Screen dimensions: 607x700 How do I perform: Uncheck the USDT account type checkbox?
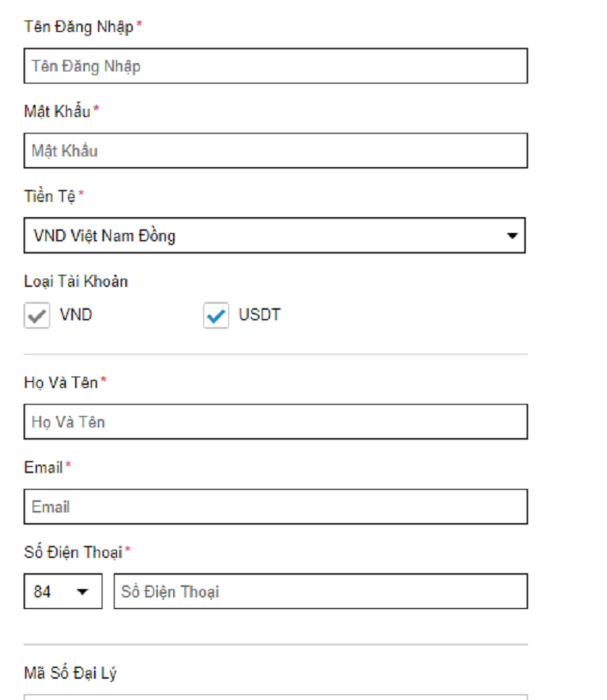click(x=216, y=316)
